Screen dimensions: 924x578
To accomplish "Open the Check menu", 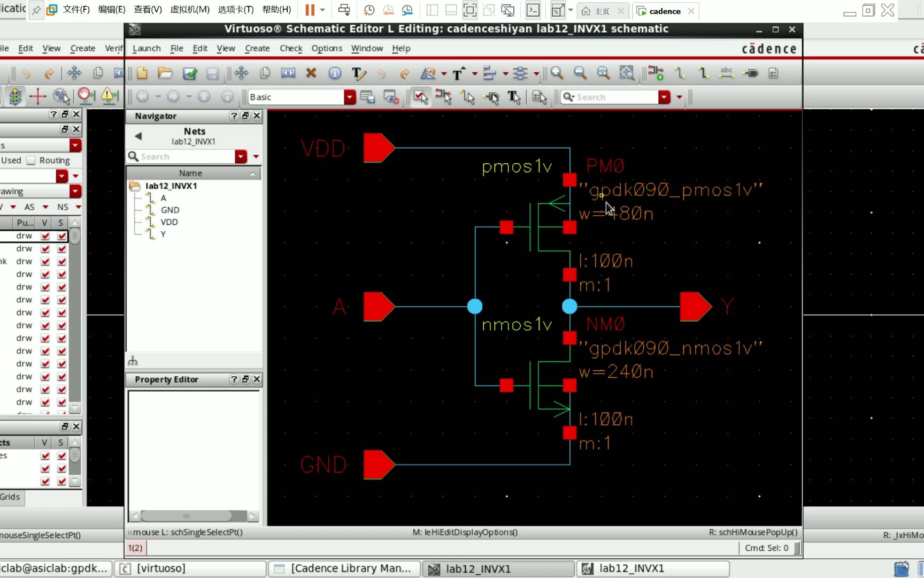I will 291,48.
